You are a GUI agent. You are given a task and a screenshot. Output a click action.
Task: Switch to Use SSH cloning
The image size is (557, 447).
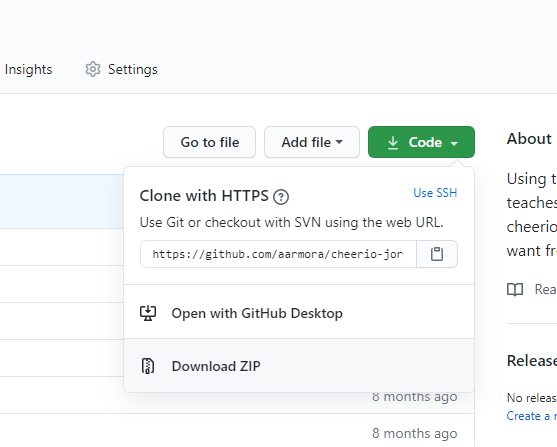[435, 193]
